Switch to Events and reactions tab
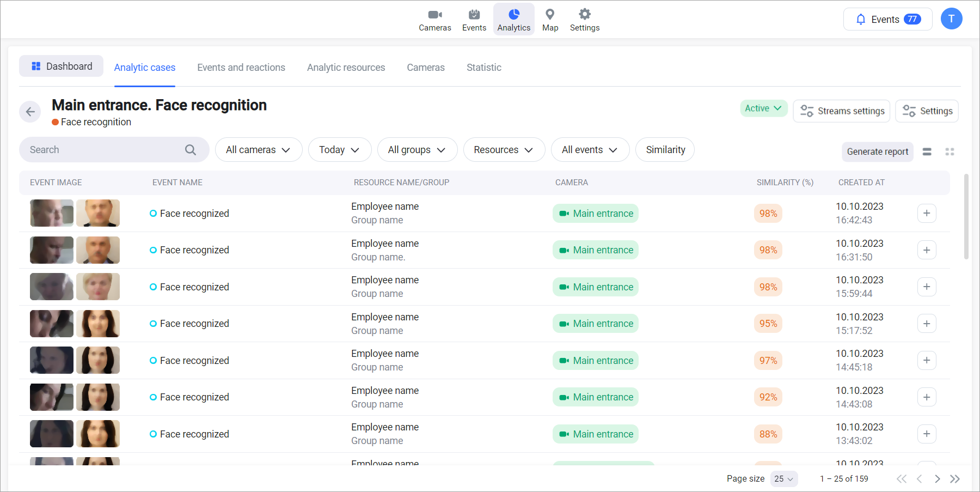Screen dimensions: 980x492 [x=241, y=68]
